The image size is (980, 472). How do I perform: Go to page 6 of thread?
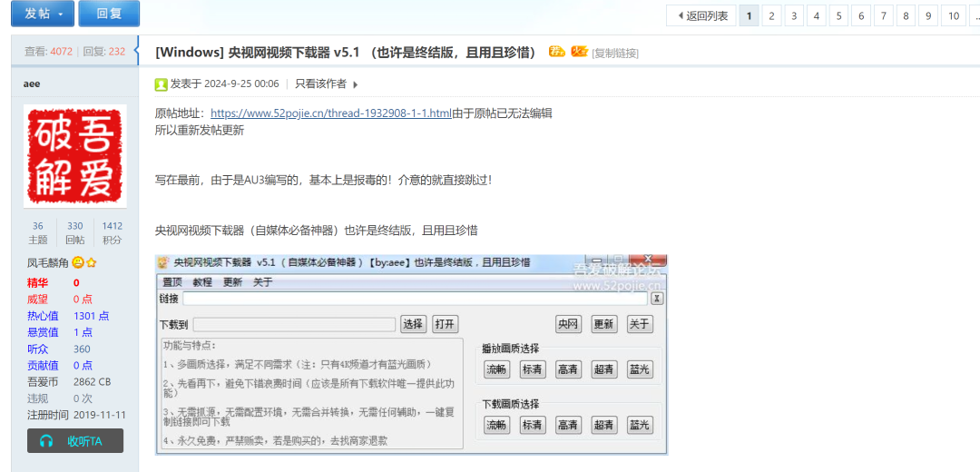(861, 16)
